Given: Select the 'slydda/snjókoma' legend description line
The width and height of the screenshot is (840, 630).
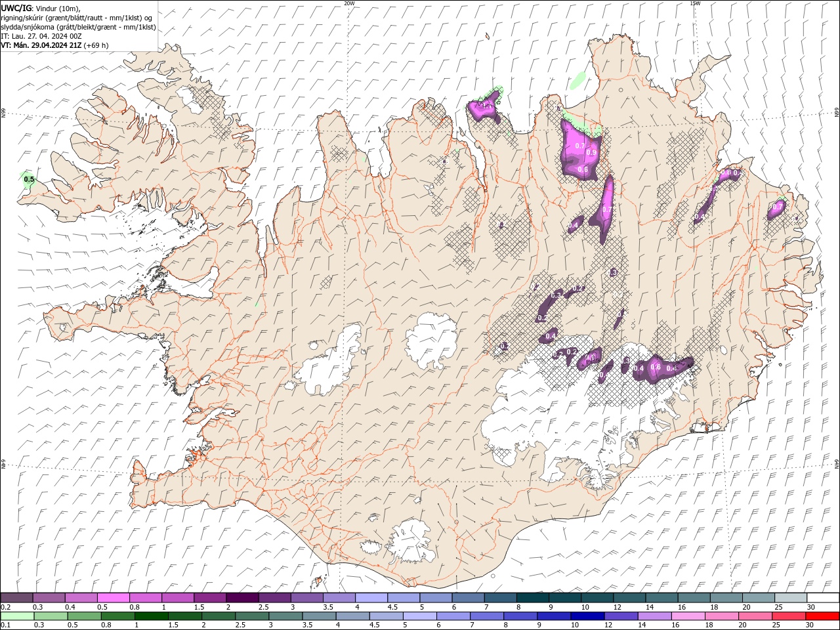Looking at the screenshot, I should (x=78, y=27).
